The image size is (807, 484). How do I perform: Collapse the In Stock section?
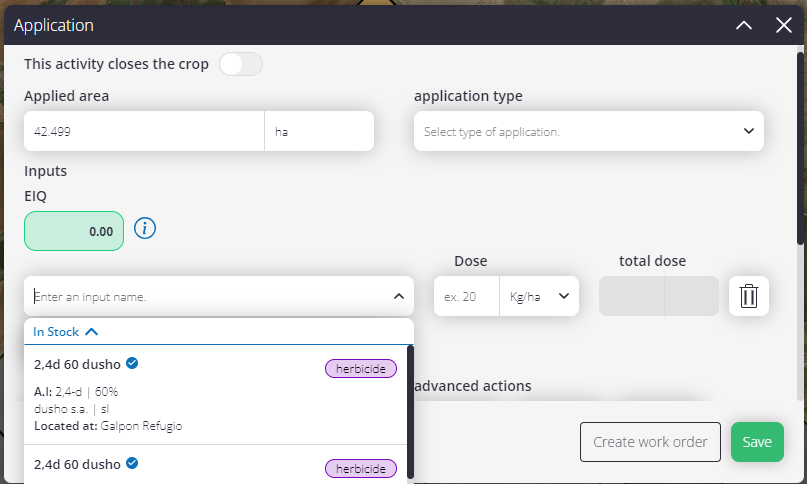click(x=65, y=332)
